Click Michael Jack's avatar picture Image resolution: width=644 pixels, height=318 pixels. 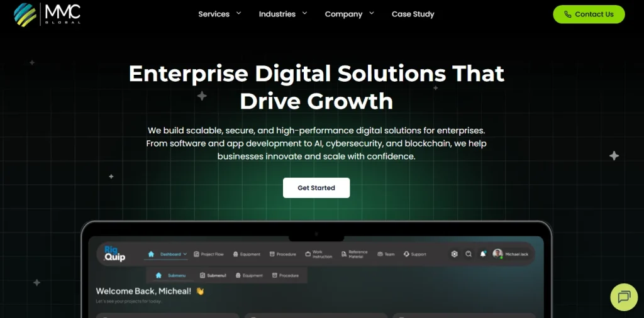pos(498,254)
